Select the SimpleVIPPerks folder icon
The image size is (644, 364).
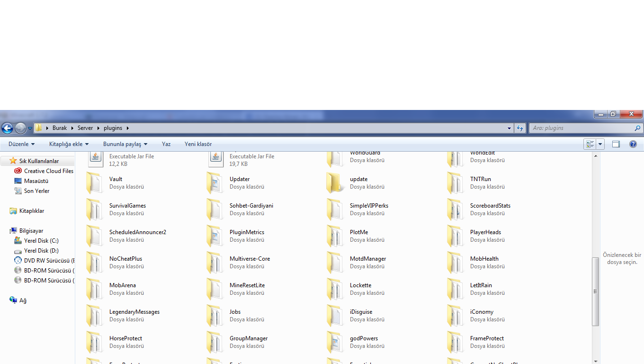335,209
